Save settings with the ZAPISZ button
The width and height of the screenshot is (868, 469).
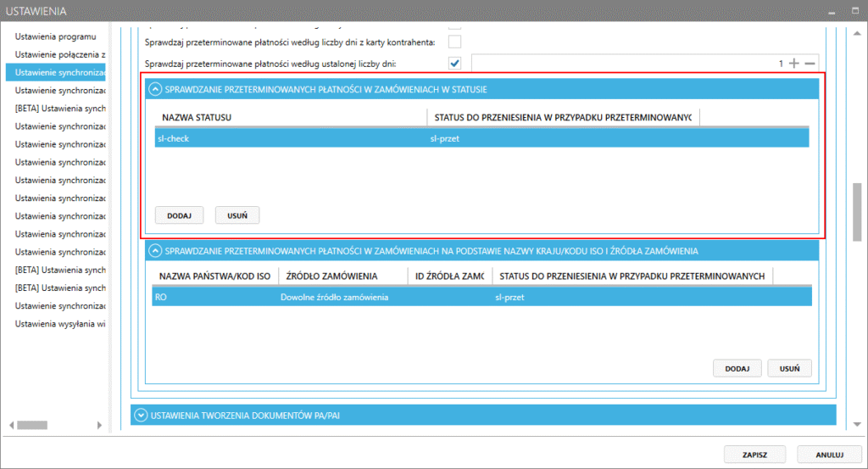pyautogui.click(x=754, y=454)
